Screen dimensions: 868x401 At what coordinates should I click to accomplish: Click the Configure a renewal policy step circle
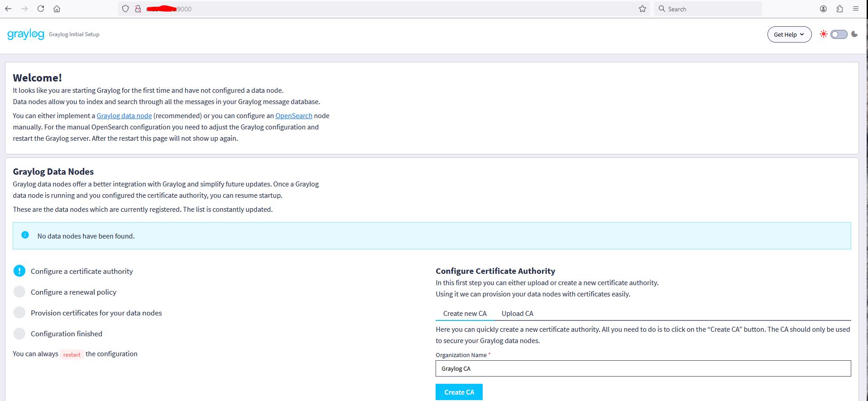tap(19, 291)
